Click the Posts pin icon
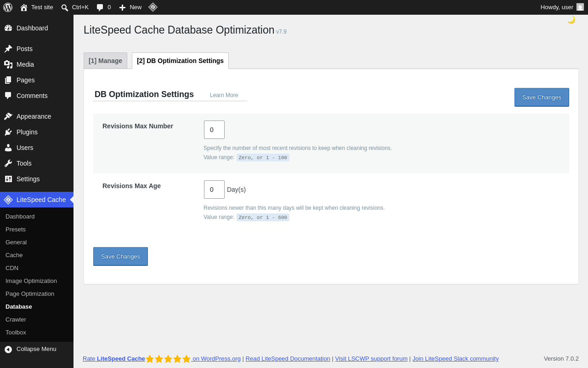This screenshot has width=588, height=368. tap(8, 49)
